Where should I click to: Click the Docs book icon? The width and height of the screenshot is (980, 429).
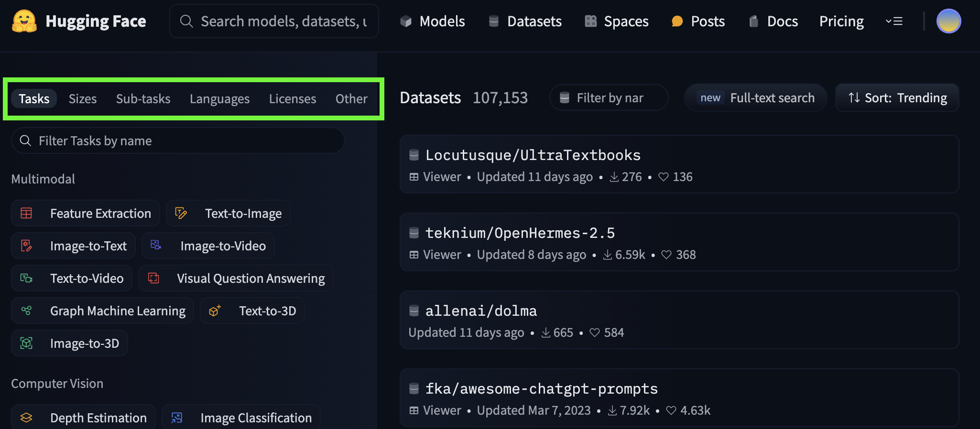coord(753,21)
